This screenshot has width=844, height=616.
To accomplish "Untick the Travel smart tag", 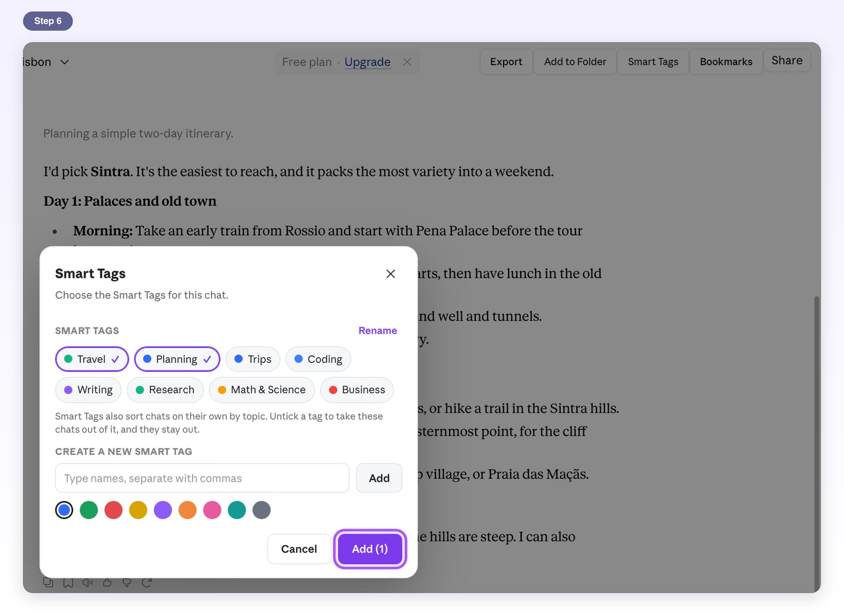I will click(x=92, y=359).
